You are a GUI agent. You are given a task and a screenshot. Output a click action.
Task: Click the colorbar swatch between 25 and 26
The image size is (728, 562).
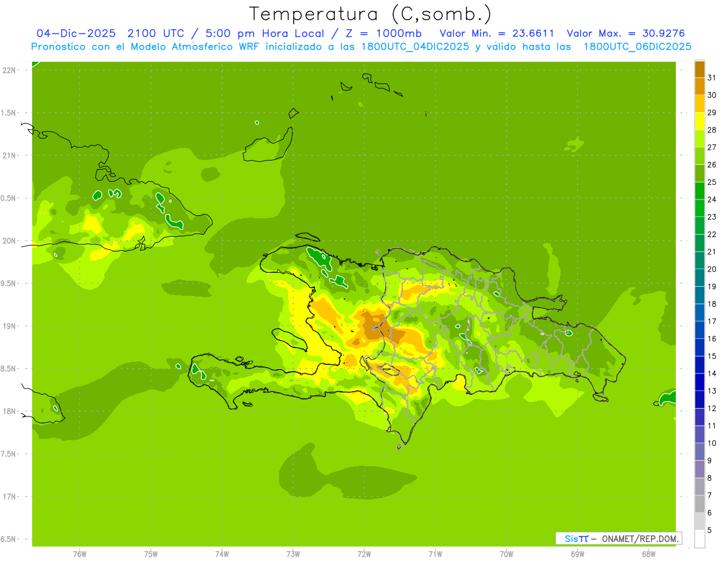[x=699, y=173]
